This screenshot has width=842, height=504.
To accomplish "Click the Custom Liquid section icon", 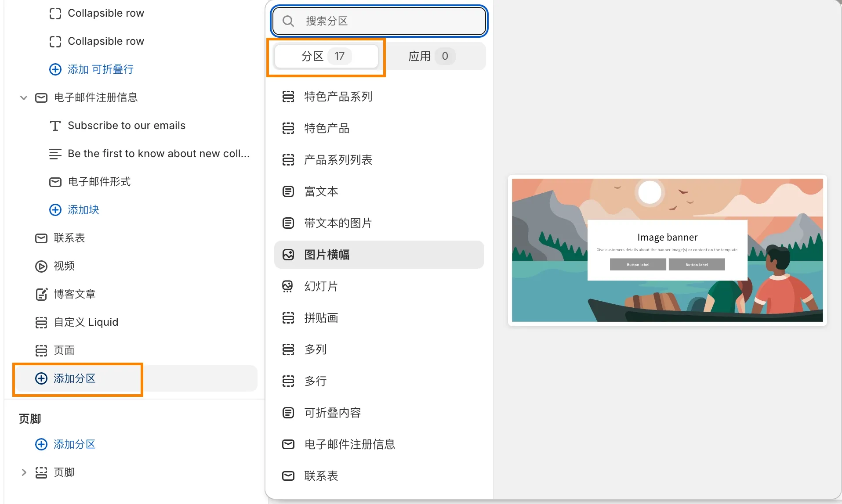I will click(41, 322).
